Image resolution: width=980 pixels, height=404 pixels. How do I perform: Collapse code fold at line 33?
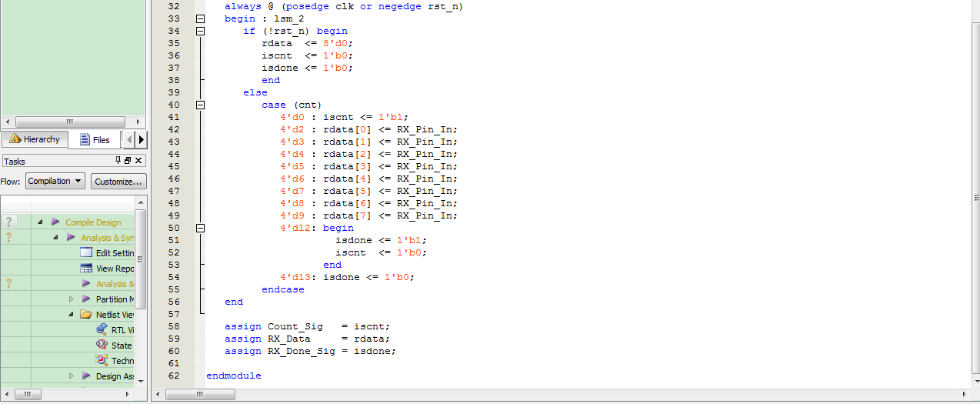[x=201, y=18]
